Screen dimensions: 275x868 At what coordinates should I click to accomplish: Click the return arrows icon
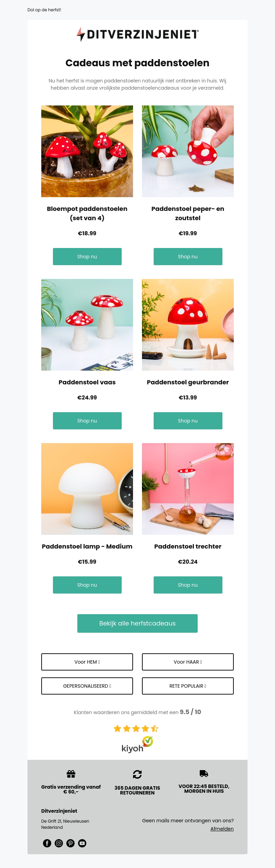(x=137, y=774)
